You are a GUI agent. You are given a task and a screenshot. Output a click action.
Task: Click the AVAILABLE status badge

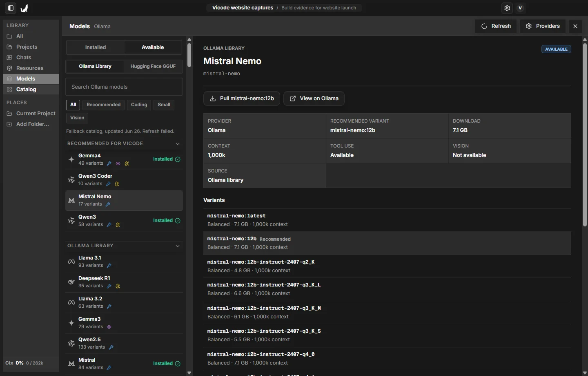[556, 49]
